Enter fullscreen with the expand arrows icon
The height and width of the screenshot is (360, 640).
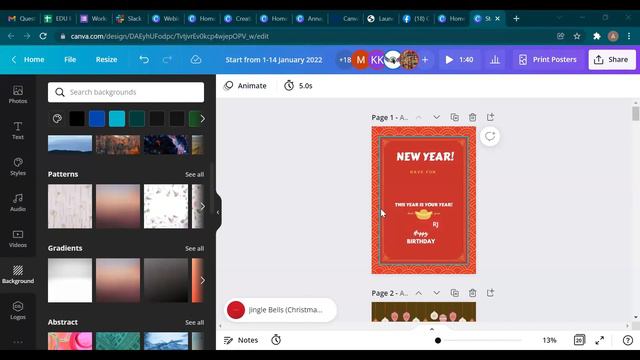click(600, 340)
